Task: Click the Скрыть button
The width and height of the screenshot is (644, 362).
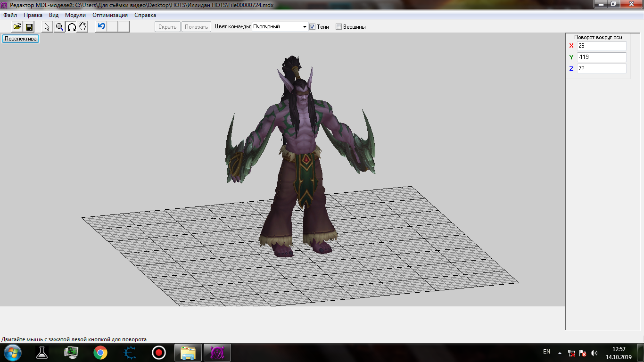Action: click(x=167, y=27)
